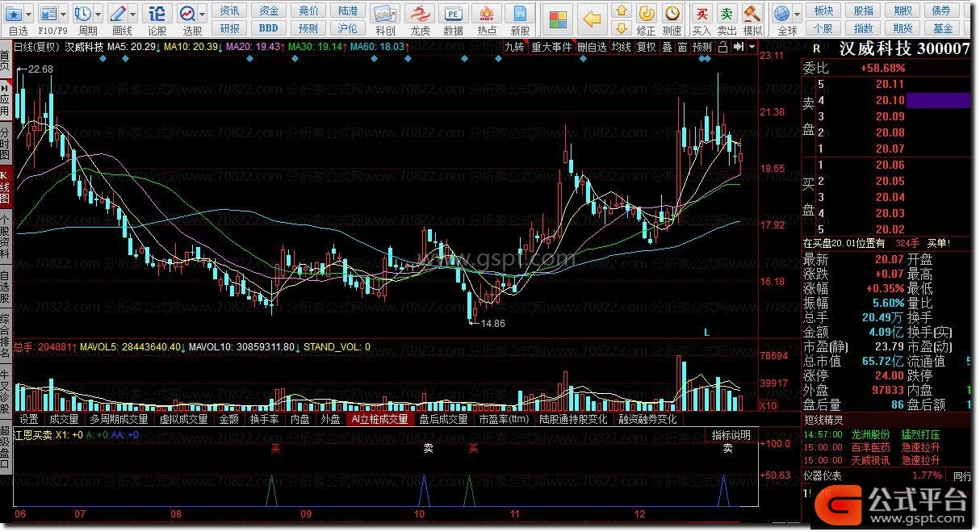Click the 周期 period clock icon
Image resolution: width=980 pixels, height=532 pixels.
[x=82, y=14]
